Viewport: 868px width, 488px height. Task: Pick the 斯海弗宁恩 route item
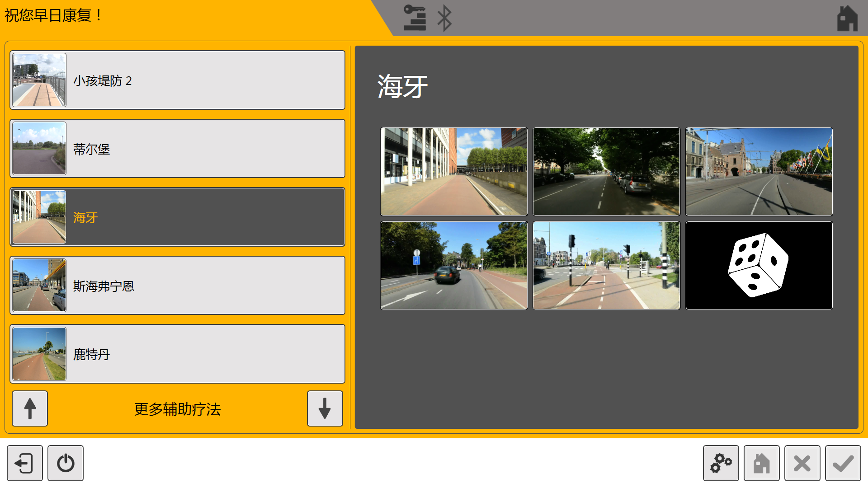[x=177, y=286]
